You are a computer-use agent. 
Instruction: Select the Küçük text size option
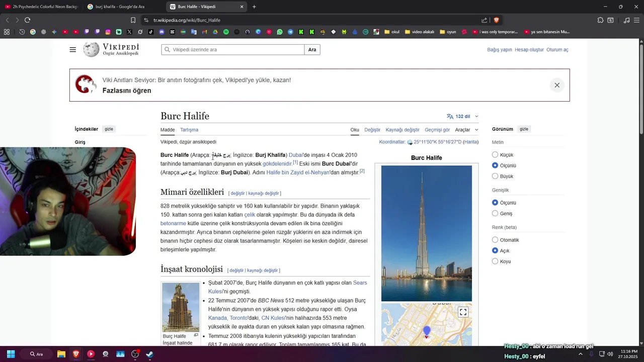pyautogui.click(x=495, y=155)
